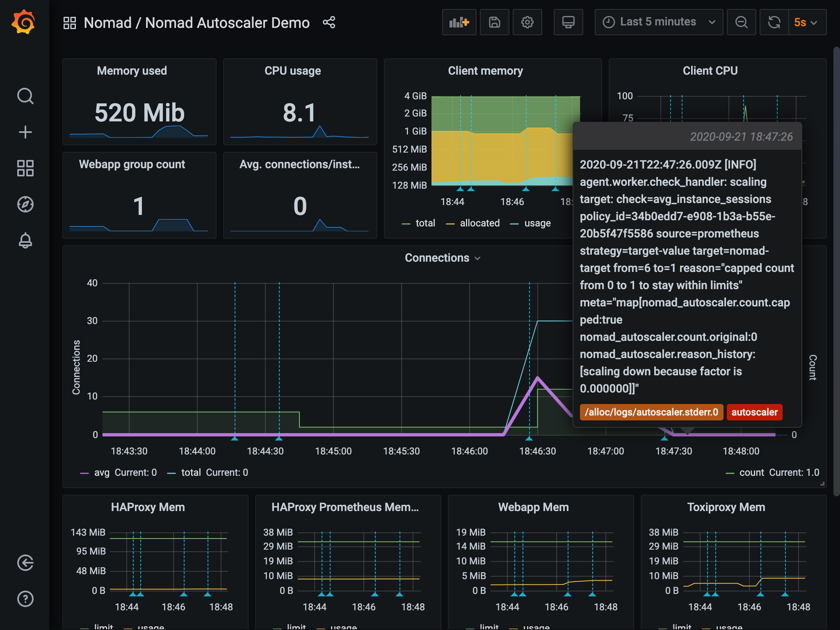Toggle allocated series in the Client memory legend
The image size is (840, 630).
tap(479, 223)
